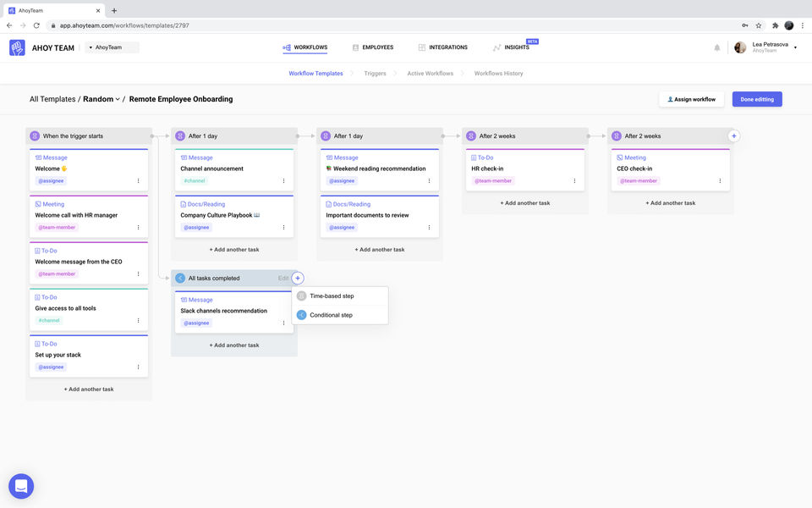Open the Employees main tab
The width and height of the screenshot is (812, 508).
(x=373, y=47)
